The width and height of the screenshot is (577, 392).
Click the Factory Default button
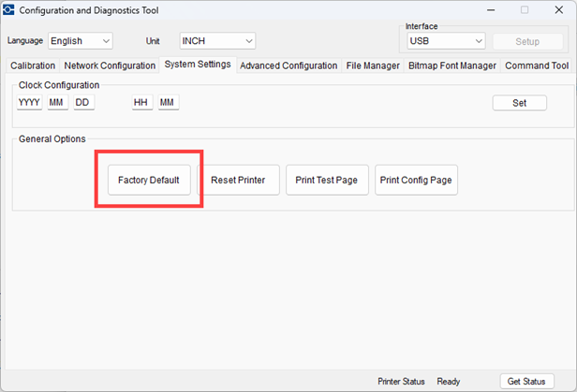click(150, 180)
